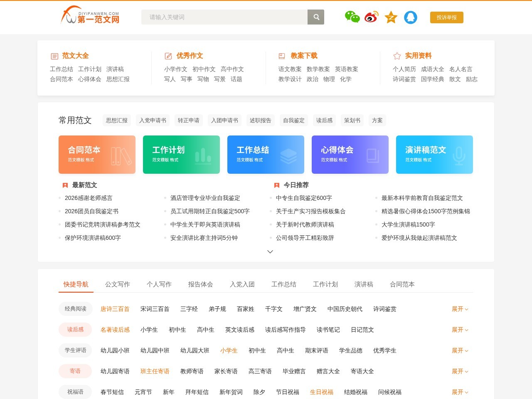Click the 方案 tag
532x399 pixels.
click(x=377, y=121)
